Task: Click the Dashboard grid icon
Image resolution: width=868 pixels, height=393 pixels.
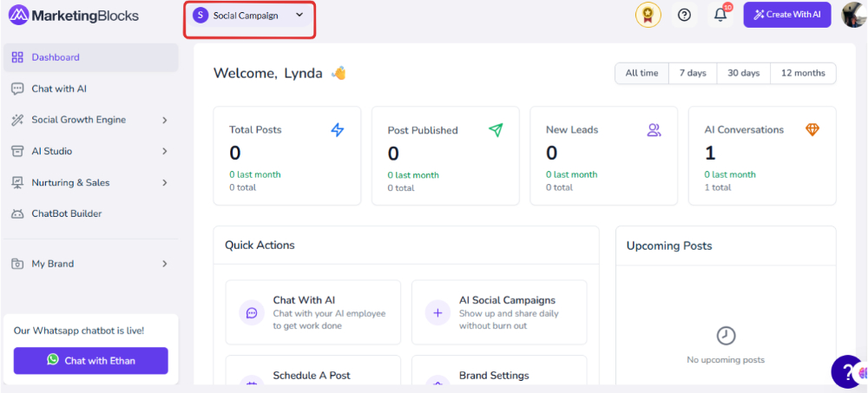Action: click(17, 57)
